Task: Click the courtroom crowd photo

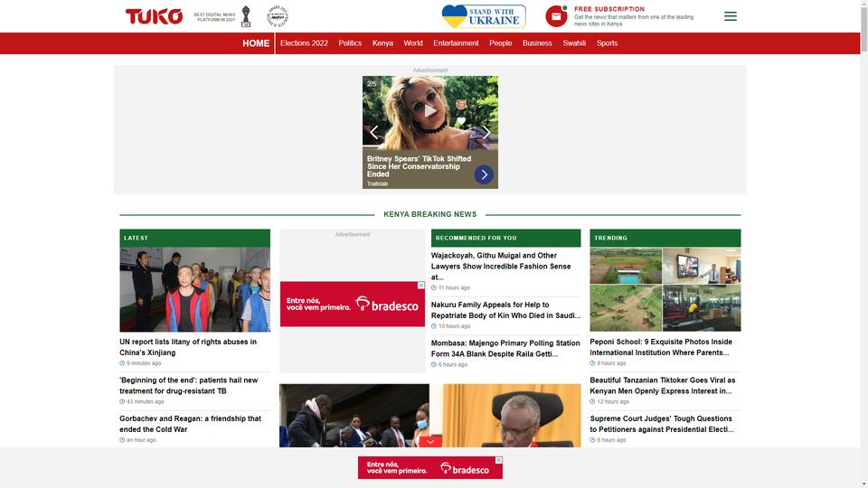Action: pos(354,416)
